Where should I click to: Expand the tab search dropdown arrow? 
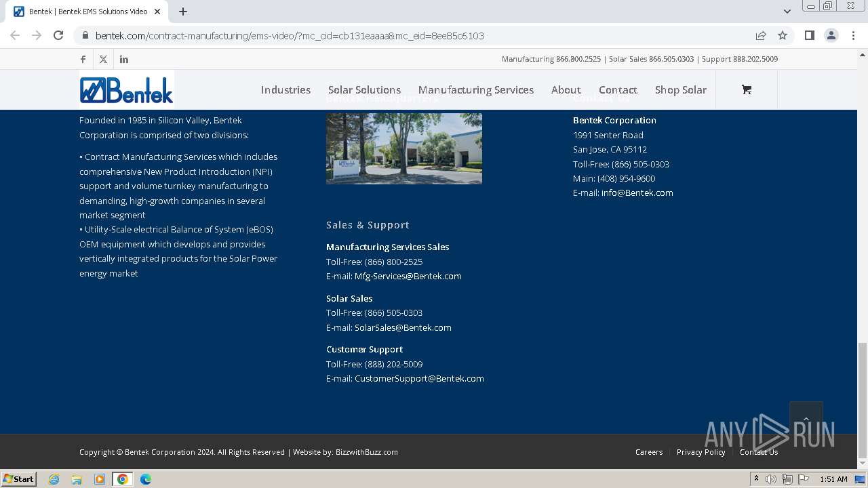[x=787, y=12]
